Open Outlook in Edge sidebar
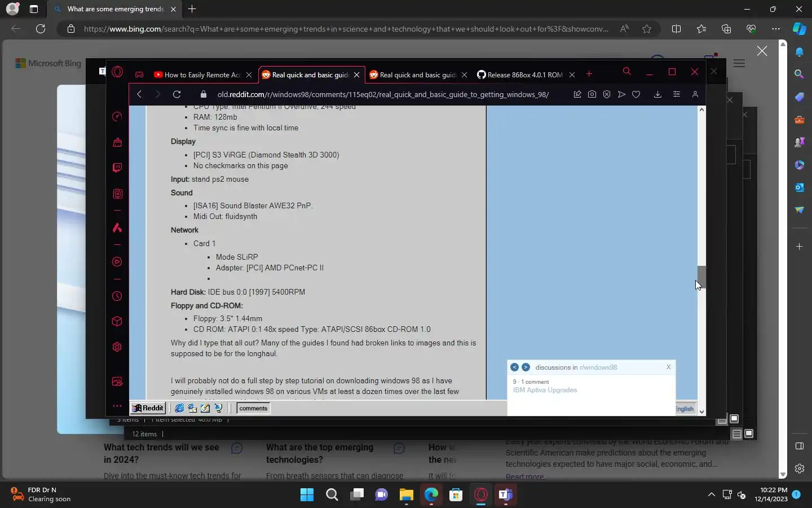Screen dimensions: 812x508 pos(799,187)
